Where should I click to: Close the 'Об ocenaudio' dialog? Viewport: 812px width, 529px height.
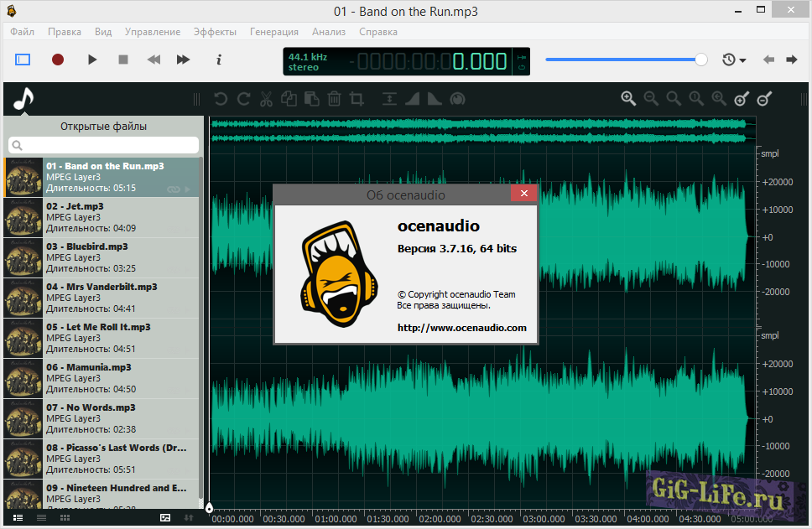point(524,194)
